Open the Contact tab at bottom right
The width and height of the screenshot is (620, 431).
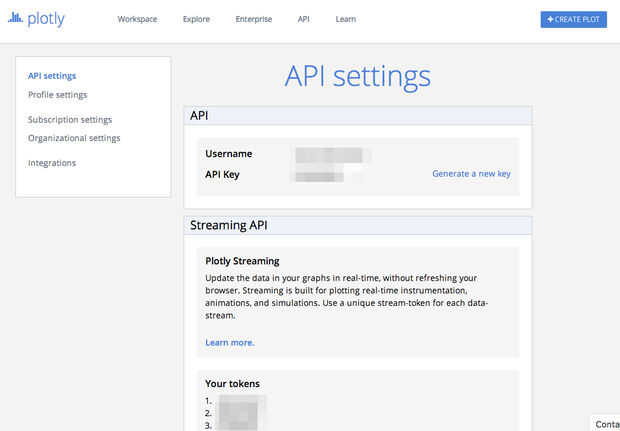point(606,424)
